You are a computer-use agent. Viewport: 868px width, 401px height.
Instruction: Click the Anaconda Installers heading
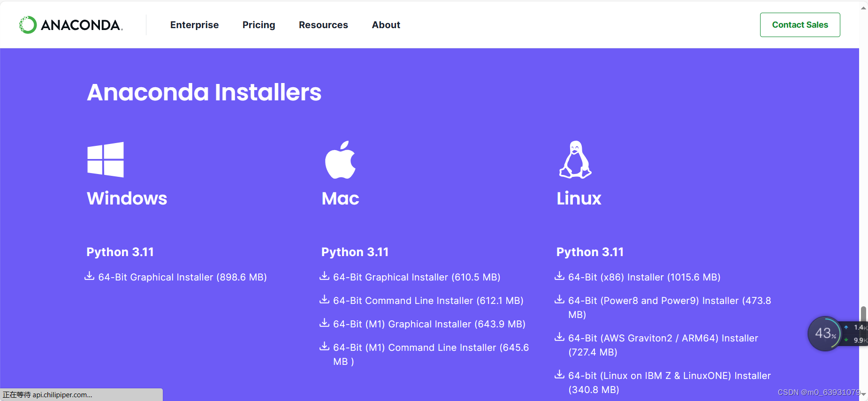point(204,92)
